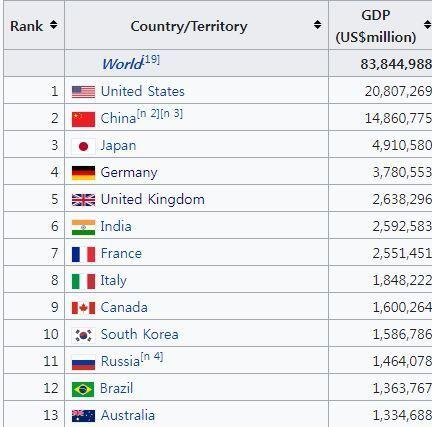Click the India flag icon
This screenshot has height=427, width=432.
pyautogui.click(x=83, y=227)
